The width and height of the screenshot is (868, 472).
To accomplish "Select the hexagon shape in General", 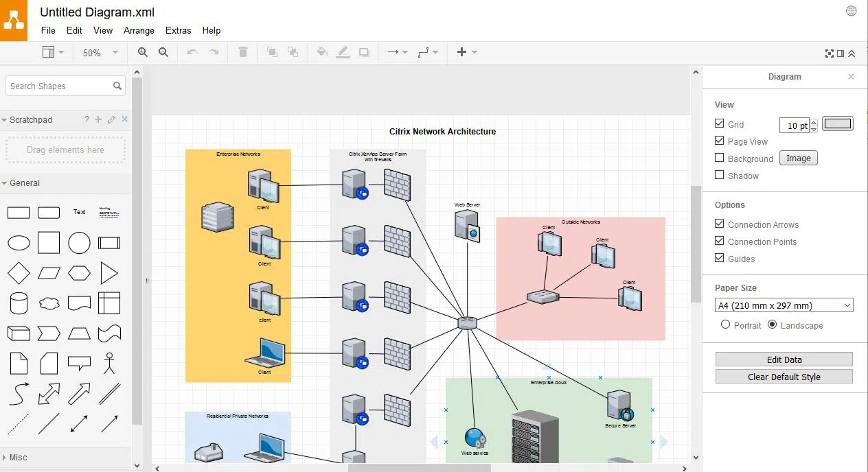I will (79, 273).
